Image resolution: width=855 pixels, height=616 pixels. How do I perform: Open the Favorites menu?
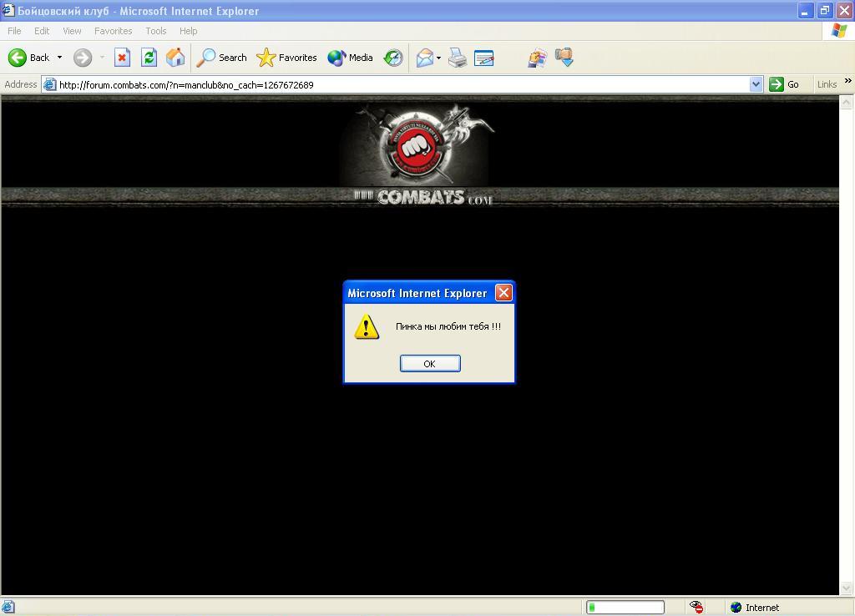[x=113, y=31]
